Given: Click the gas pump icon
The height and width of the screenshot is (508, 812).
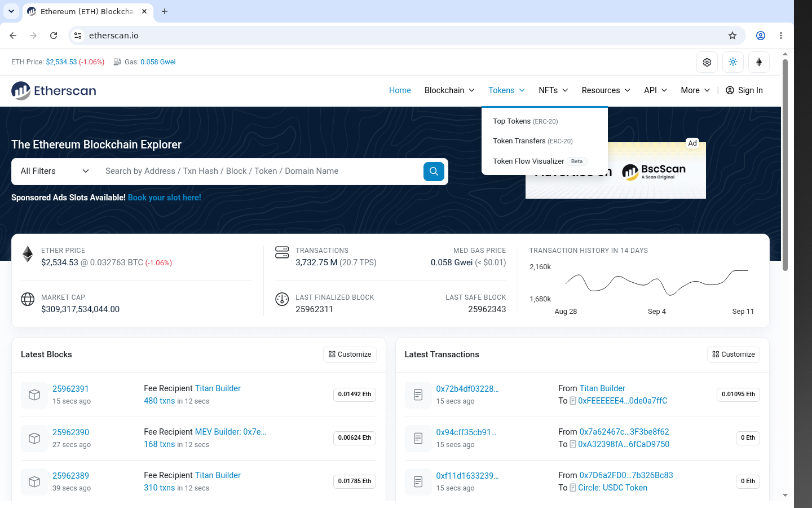Looking at the screenshot, I should [x=117, y=62].
